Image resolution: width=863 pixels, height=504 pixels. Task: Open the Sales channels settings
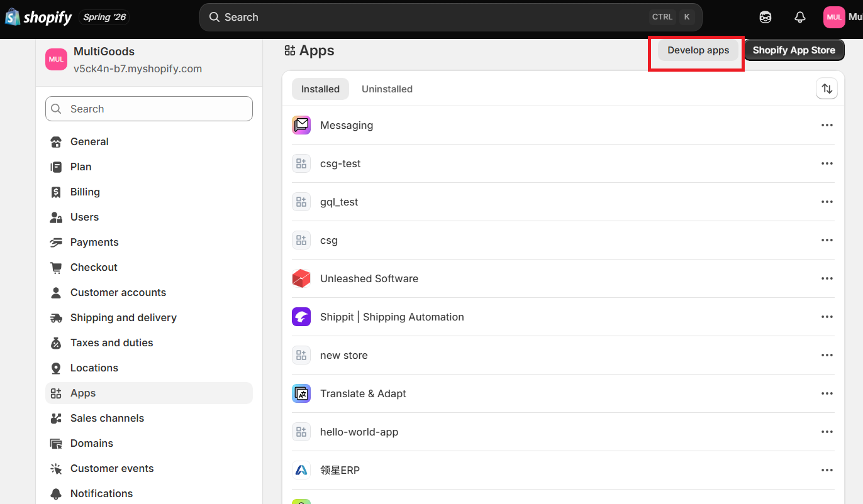click(x=149, y=418)
